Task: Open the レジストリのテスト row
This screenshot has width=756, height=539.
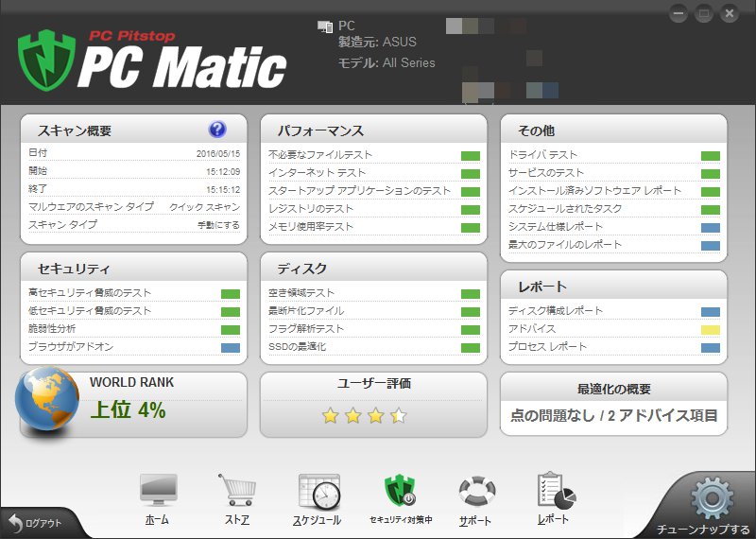Action: point(373,209)
